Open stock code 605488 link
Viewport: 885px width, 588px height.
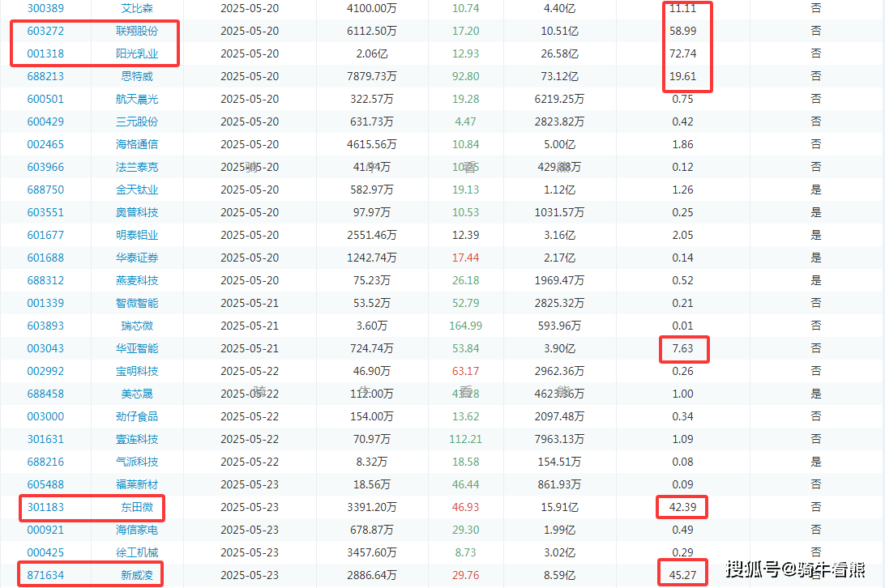click(45, 484)
